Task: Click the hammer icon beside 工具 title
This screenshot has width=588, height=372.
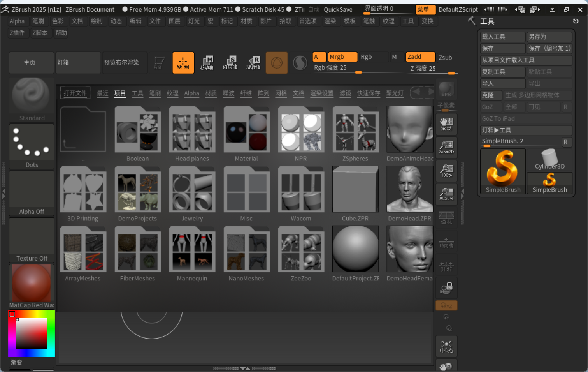Action: (x=472, y=21)
